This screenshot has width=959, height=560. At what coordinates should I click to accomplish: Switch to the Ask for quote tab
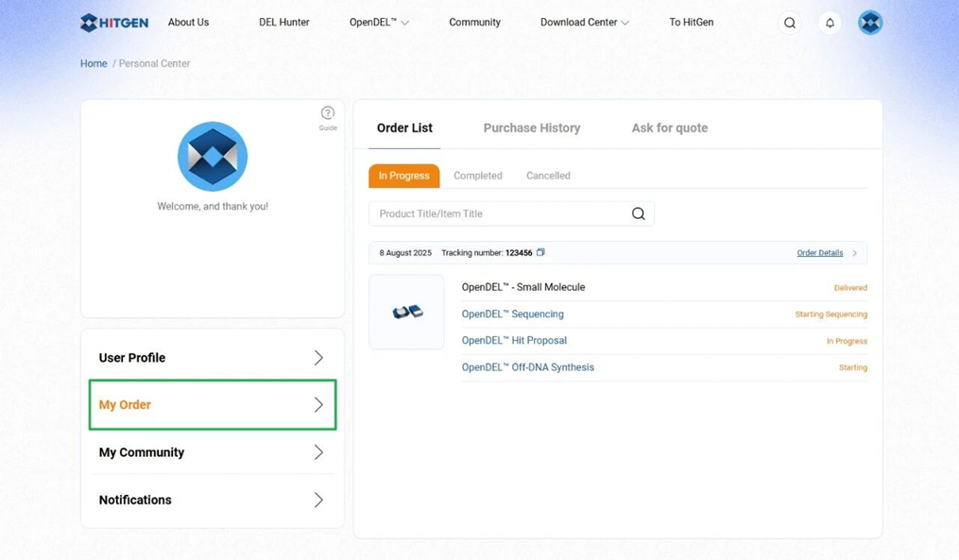(669, 128)
